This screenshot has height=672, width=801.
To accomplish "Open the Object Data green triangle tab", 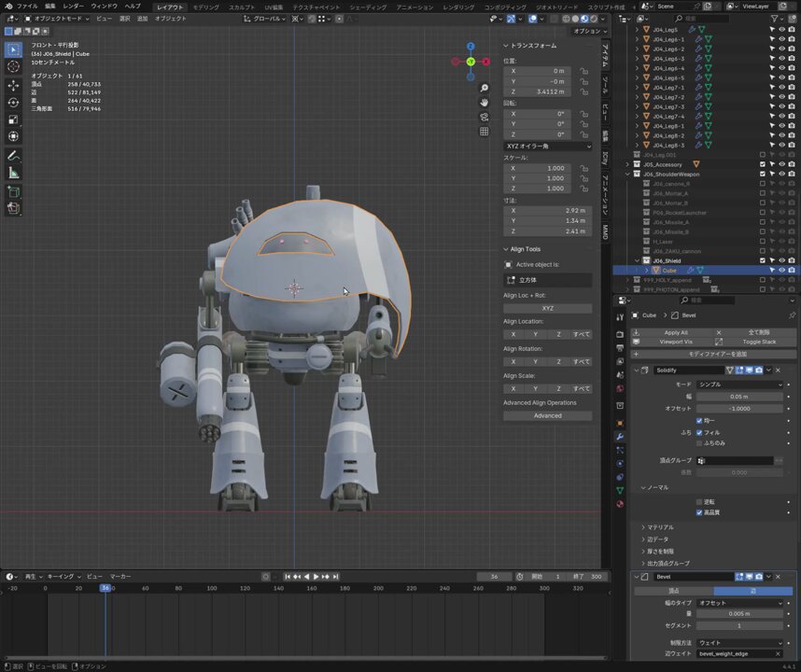I will (x=620, y=490).
